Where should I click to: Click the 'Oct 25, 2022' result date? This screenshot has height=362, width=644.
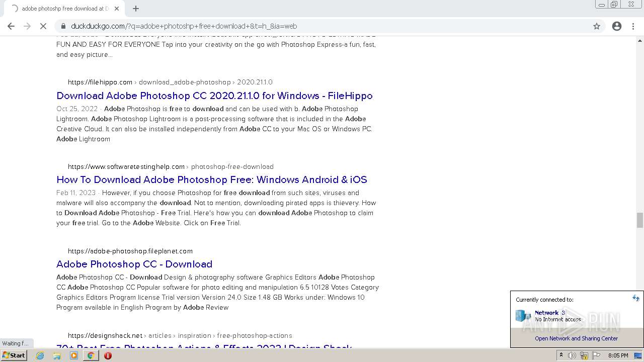[x=77, y=109]
